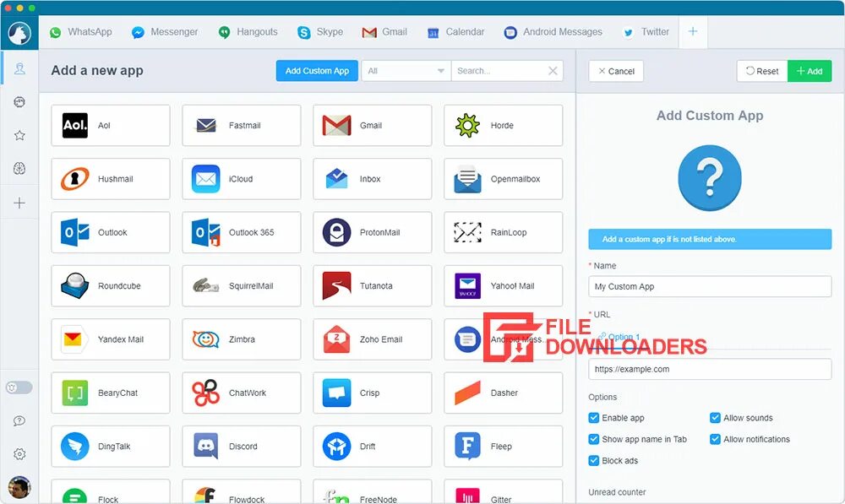The image size is (845, 504).
Task: Open the star favorites sidebar icon
Action: click(19, 135)
